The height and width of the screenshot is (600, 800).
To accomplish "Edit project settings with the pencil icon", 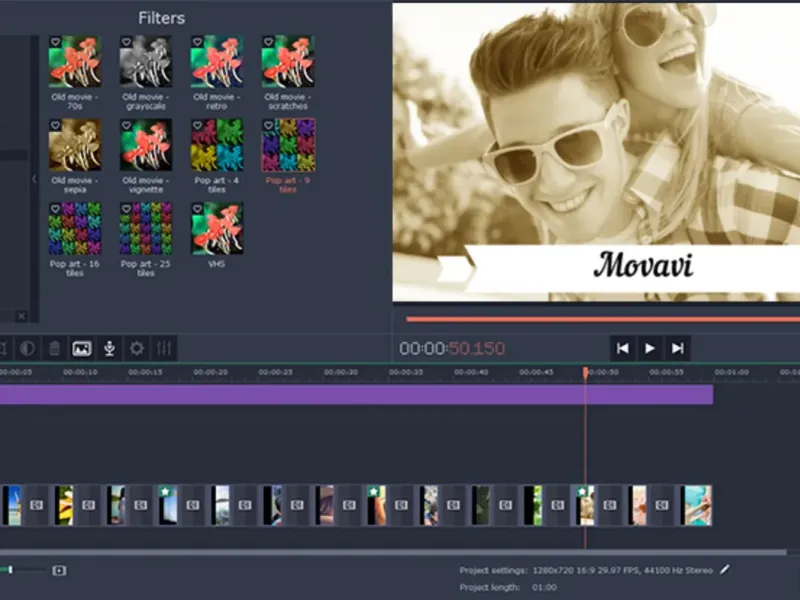I will click(725, 570).
